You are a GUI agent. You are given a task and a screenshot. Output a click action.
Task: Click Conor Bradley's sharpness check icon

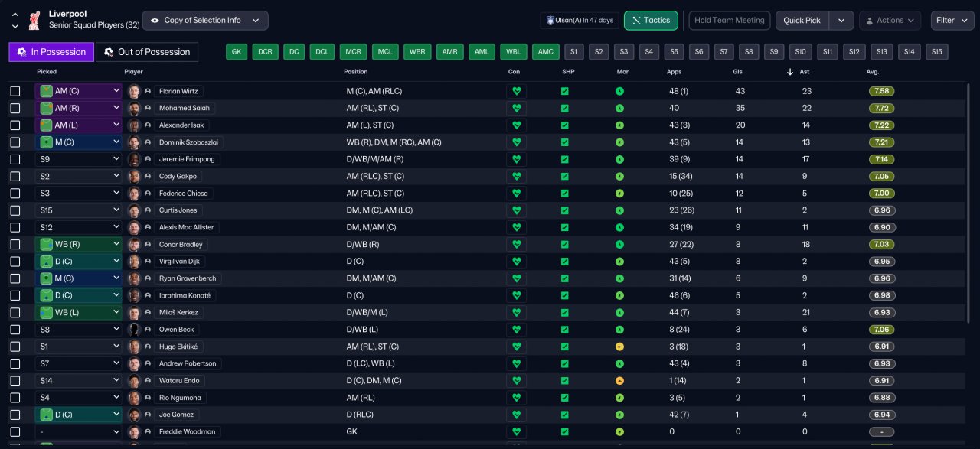click(x=565, y=245)
